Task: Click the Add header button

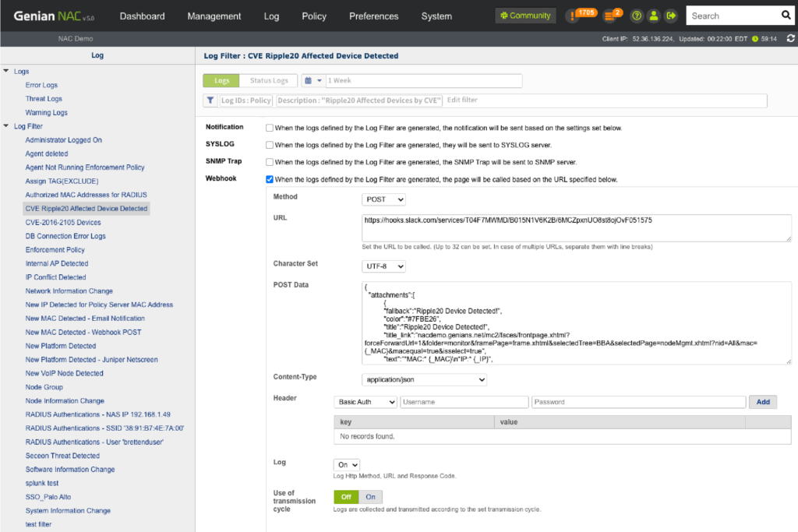Action: point(762,402)
